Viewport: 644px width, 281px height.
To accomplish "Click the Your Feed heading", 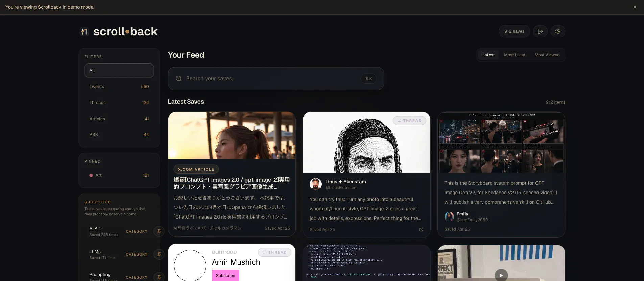I will coord(186,55).
